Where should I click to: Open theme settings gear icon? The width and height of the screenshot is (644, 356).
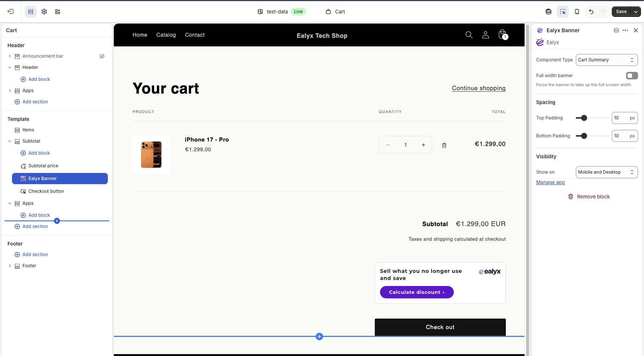coord(44,12)
